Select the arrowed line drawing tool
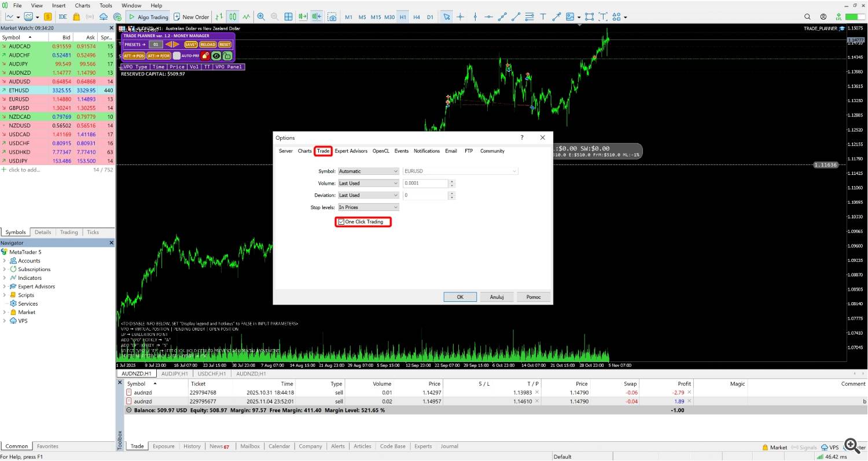This screenshot has height=461, width=868. (x=557, y=17)
